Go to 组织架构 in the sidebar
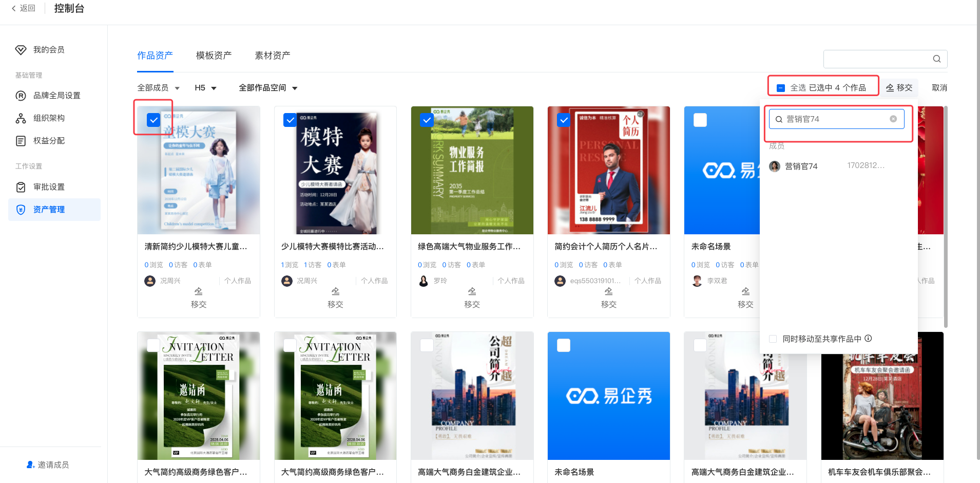980x483 pixels. tap(49, 118)
